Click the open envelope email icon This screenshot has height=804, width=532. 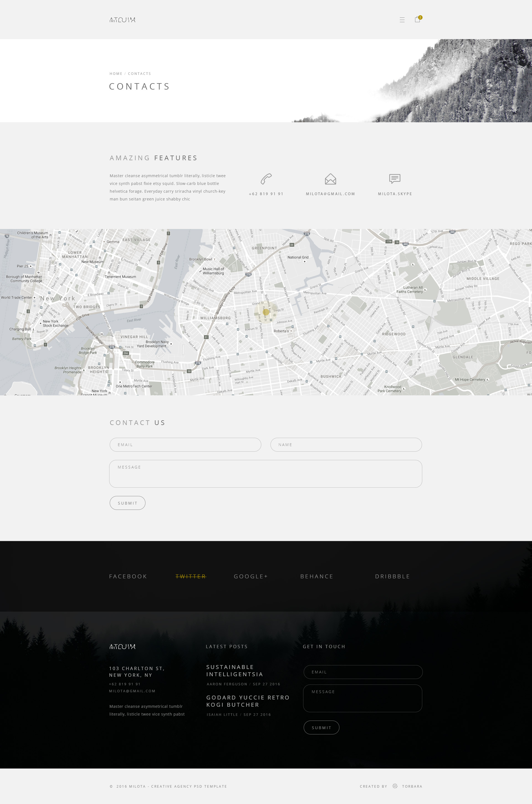click(x=330, y=179)
